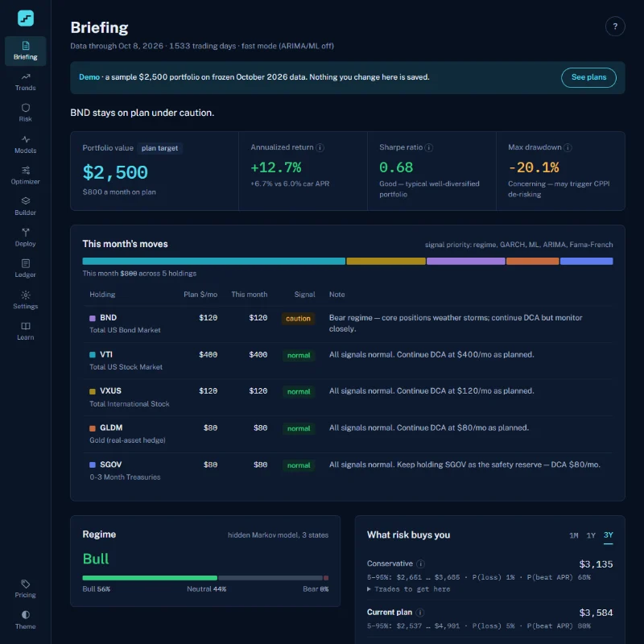Click the Bear 0% probability label
The image size is (644, 644).
click(316, 589)
